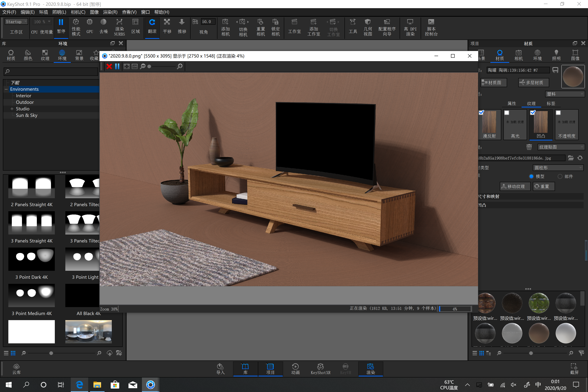This screenshot has width=588, height=392.
Task: Select the 翻滚 tumble camera tool
Action: (152, 28)
